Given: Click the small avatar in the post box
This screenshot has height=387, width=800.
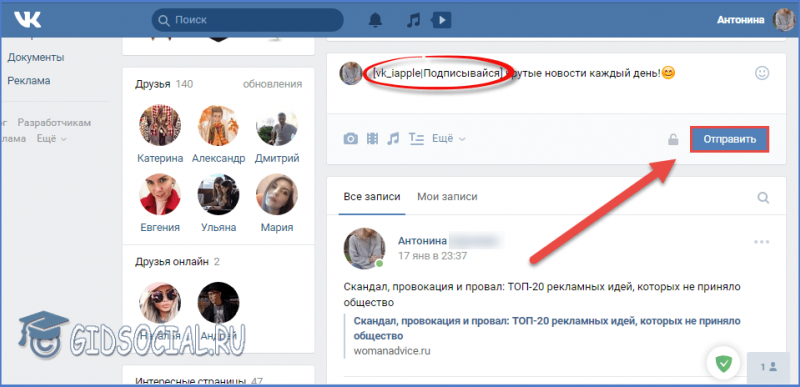Looking at the screenshot, I should point(351,73).
